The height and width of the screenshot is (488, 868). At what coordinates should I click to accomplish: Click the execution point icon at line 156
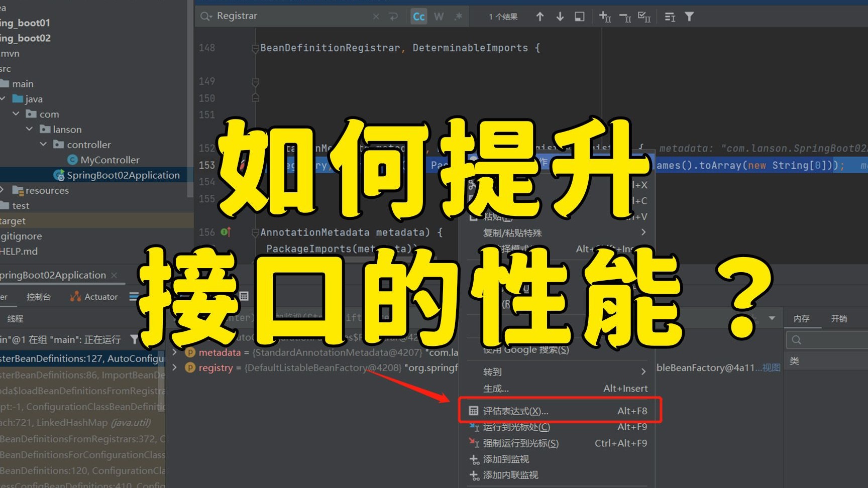(225, 232)
